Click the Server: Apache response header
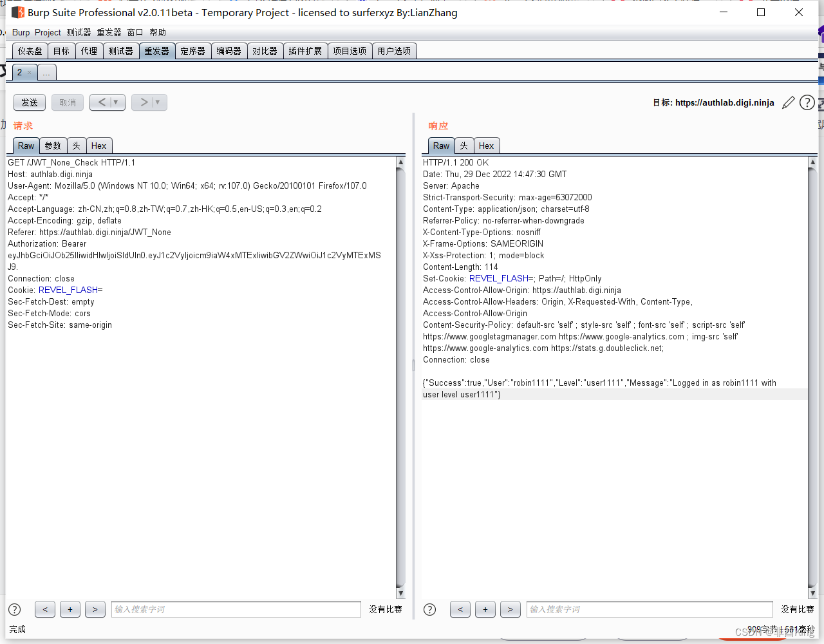 click(x=451, y=186)
